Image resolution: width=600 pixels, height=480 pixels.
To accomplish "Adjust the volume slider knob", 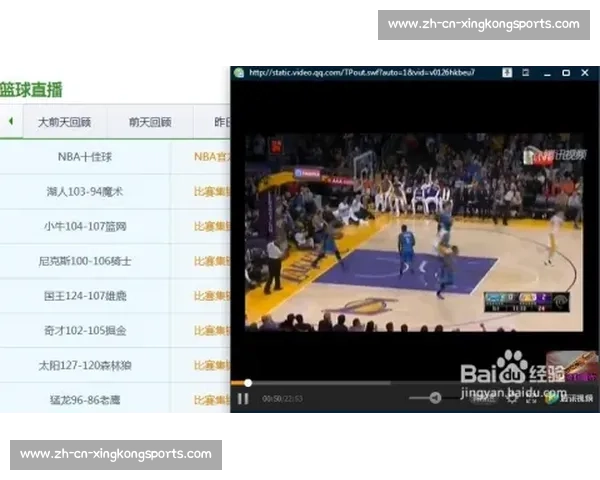I will [x=435, y=398].
